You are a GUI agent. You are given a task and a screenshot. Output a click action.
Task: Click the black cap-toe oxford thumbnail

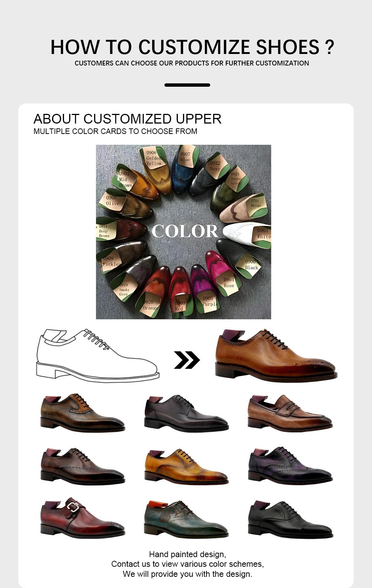click(x=290, y=519)
